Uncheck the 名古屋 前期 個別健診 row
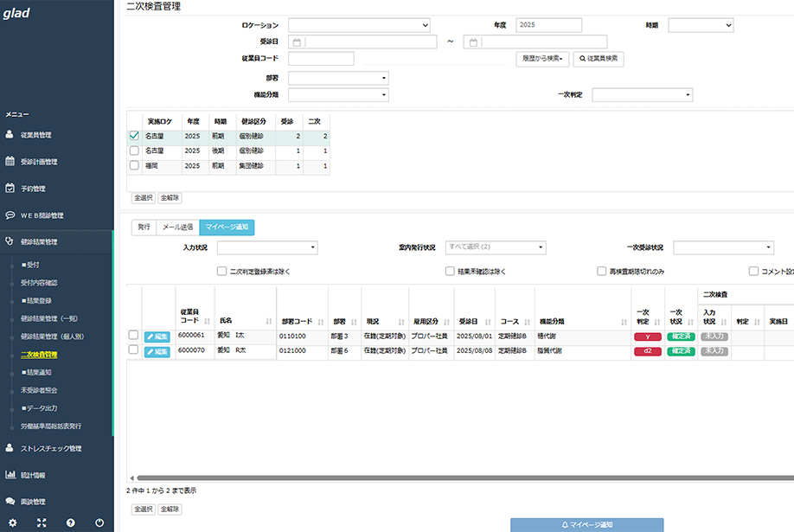This screenshot has height=532, width=794. pyautogui.click(x=134, y=136)
